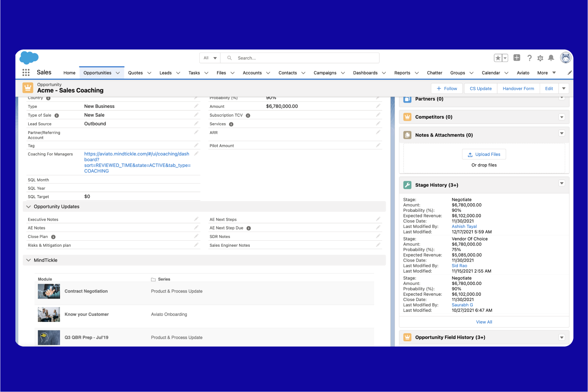Click the Favorites star icon
Image resolution: width=588 pixels, height=392 pixels.
pos(498,58)
